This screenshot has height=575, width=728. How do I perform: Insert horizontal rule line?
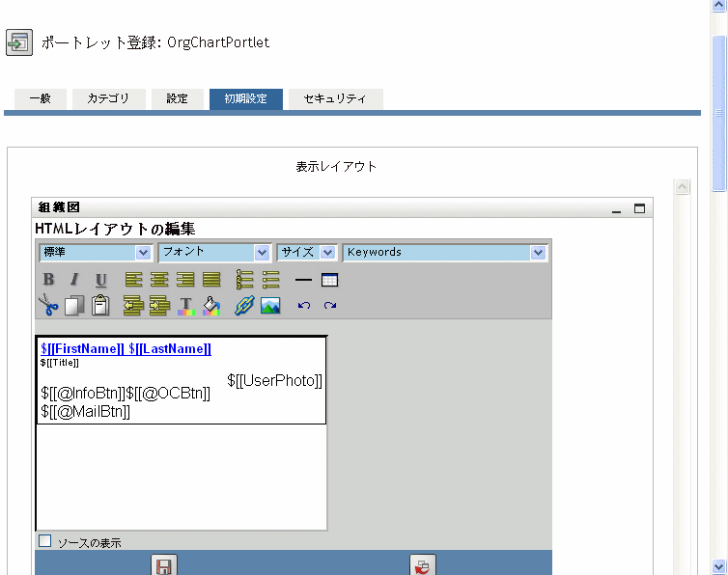pyautogui.click(x=303, y=280)
